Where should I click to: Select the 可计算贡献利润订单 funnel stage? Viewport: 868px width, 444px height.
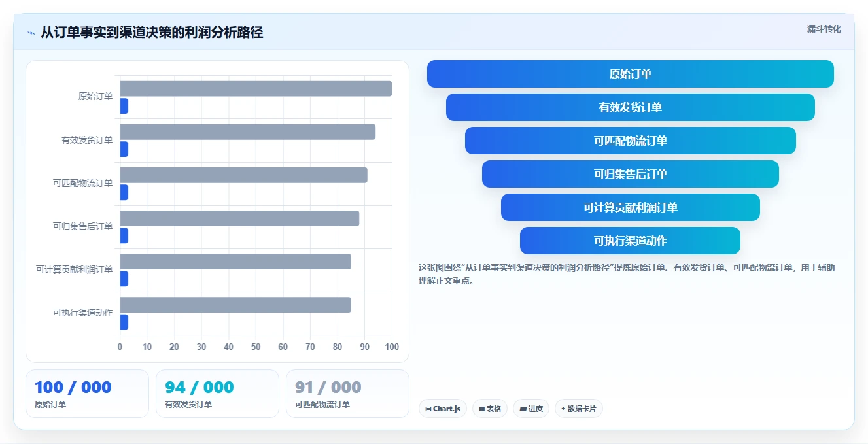click(631, 207)
